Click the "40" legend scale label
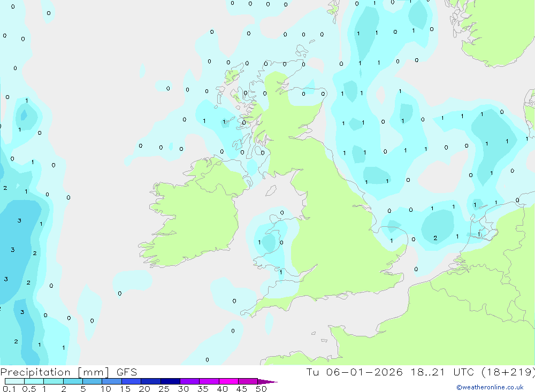 pos(223,389)
